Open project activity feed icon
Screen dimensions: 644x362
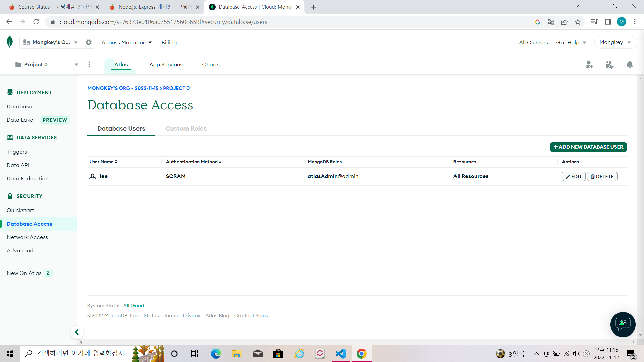pyautogui.click(x=609, y=64)
